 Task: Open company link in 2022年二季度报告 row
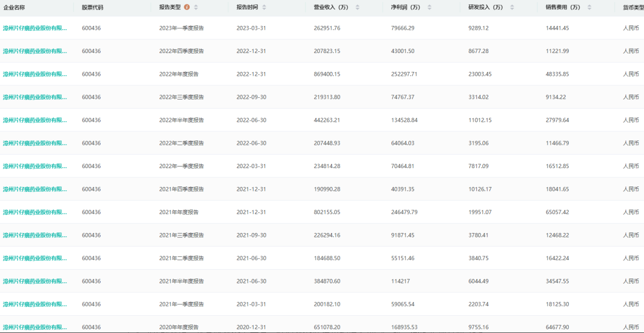pyautogui.click(x=35, y=143)
